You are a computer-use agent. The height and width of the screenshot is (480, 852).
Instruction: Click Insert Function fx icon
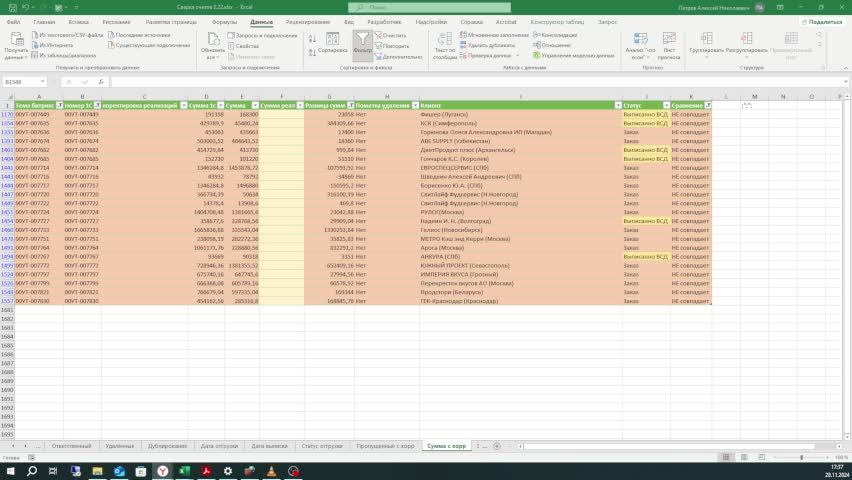pos(101,82)
